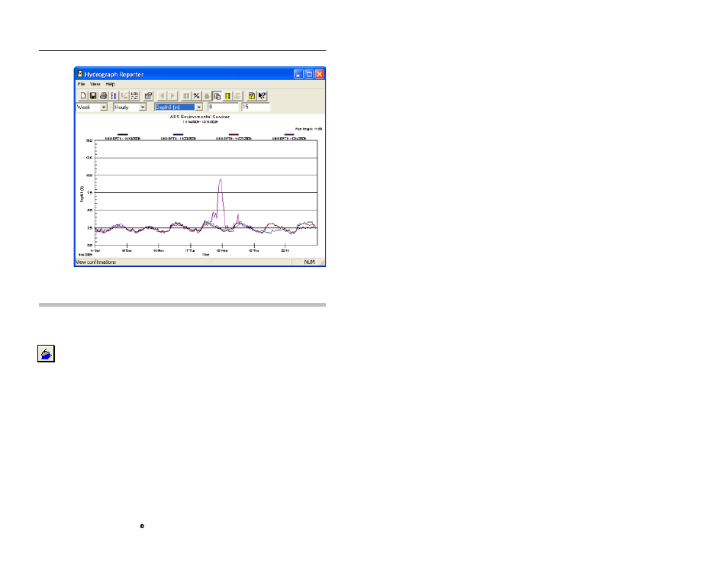The width and height of the screenshot is (728, 563).
Task: Click the LGL entity list toolbar icon
Action: pos(134,96)
